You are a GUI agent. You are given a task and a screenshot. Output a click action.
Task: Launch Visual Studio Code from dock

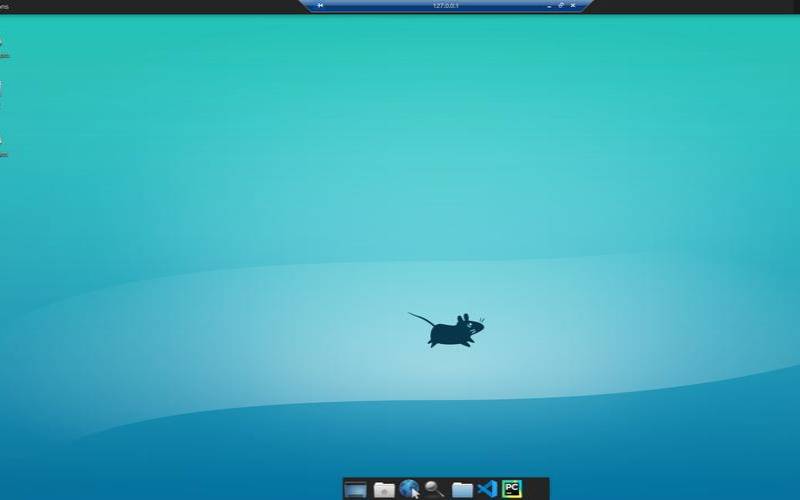point(487,489)
